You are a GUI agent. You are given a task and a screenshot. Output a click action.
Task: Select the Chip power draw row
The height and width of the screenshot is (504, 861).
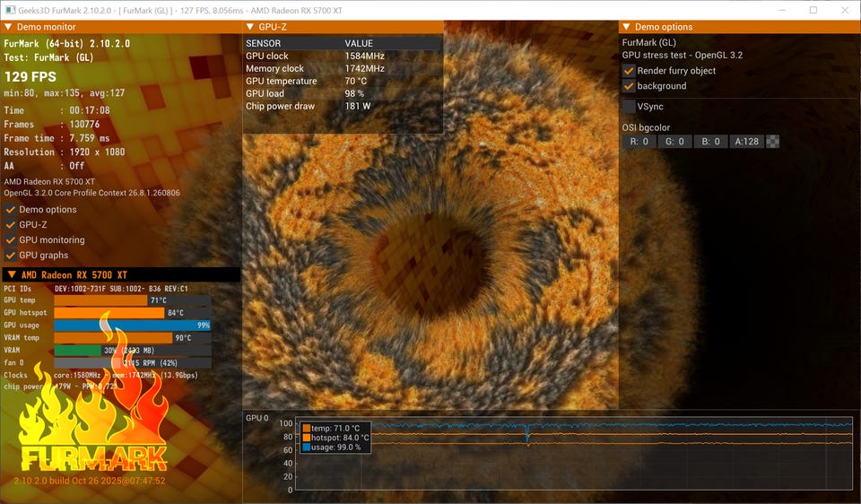coord(344,107)
